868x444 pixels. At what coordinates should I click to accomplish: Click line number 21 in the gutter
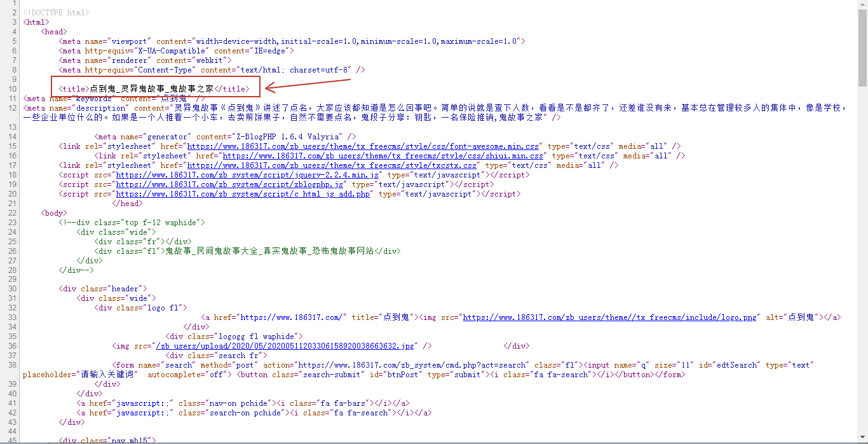pos(13,204)
